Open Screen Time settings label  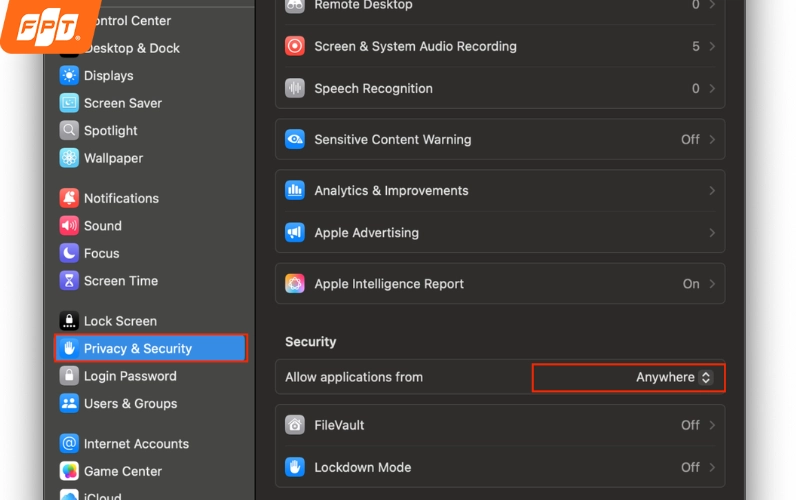tap(121, 281)
